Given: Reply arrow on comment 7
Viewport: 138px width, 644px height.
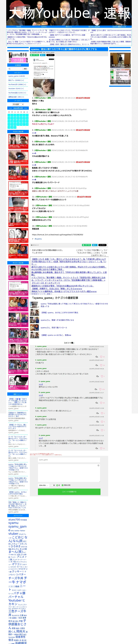Looking at the screenshot, I should [97, 430].
